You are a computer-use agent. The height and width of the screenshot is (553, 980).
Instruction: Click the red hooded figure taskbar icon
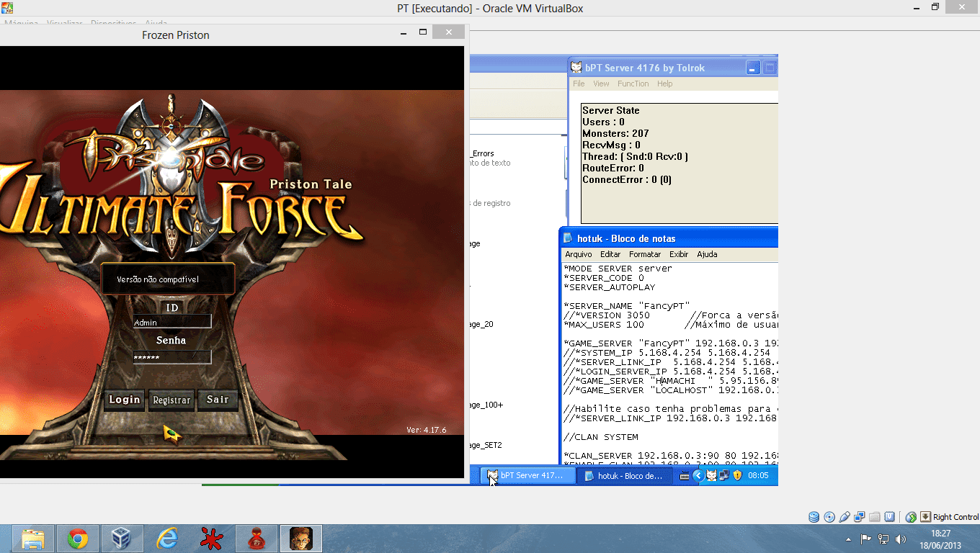tap(257, 539)
